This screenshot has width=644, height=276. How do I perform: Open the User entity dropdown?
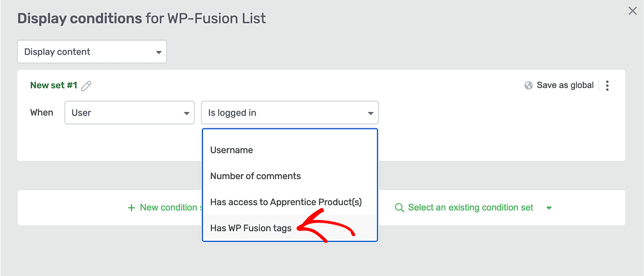(x=130, y=113)
